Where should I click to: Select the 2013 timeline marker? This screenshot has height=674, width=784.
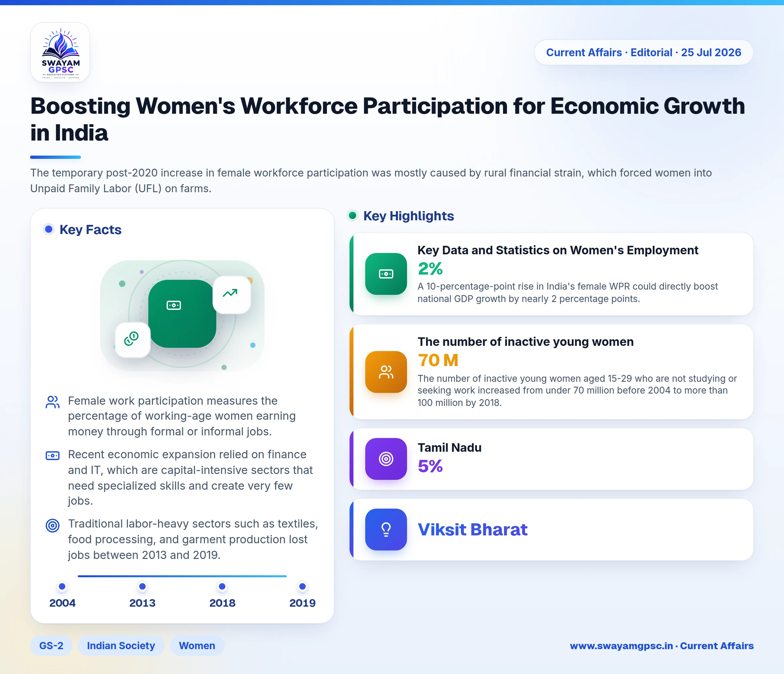pos(142,586)
